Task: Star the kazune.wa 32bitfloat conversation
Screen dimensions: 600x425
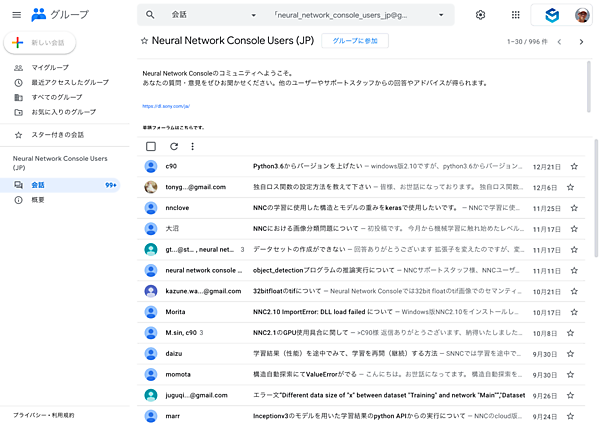Action: (574, 291)
